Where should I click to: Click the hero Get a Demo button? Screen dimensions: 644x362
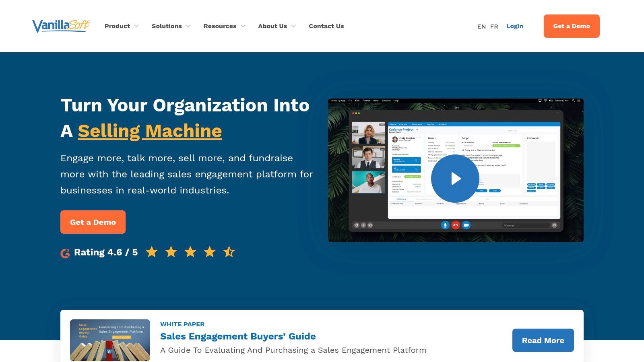pyautogui.click(x=93, y=222)
